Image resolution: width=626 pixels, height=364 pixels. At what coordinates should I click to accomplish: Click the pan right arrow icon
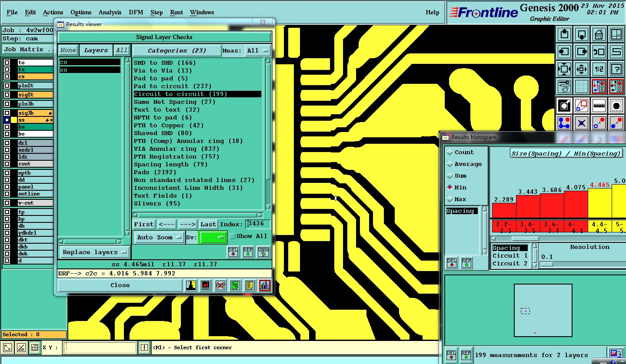tap(582, 52)
